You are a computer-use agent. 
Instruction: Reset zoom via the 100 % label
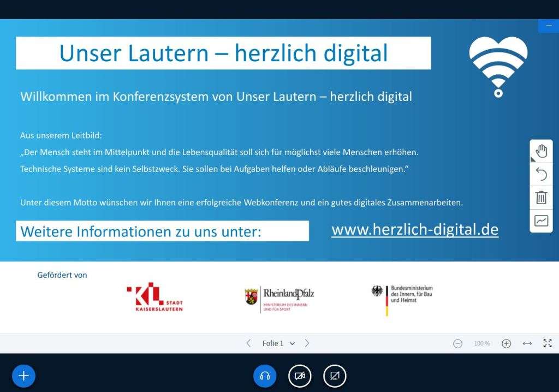pyautogui.click(x=482, y=343)
